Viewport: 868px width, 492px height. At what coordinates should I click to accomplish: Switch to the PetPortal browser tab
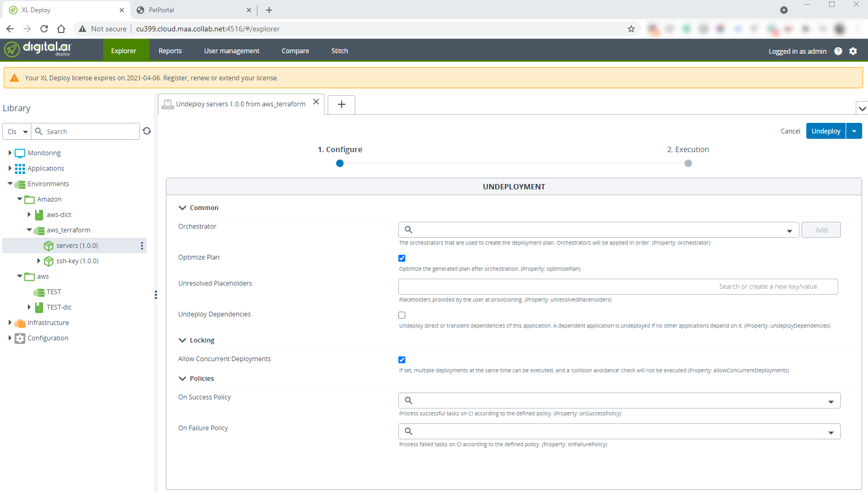(193, 10)
